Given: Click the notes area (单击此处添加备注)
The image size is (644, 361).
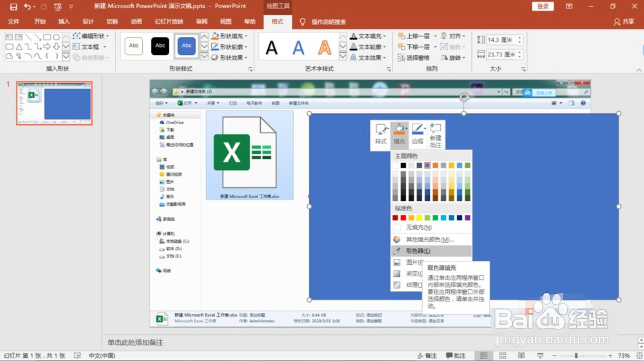Looking at the screenshot, I should [x=136, y=342].
